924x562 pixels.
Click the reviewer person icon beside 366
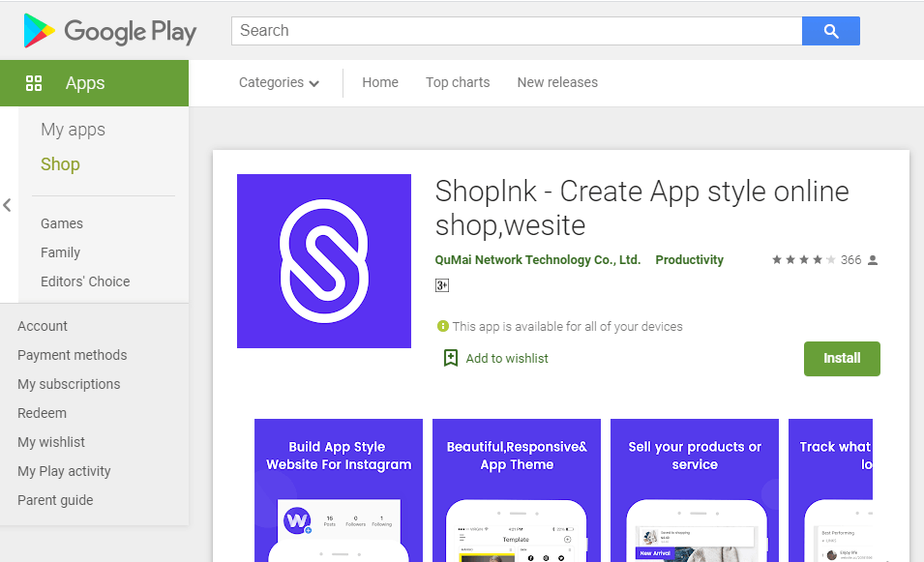pyautogui.click(x=873, y=260)
